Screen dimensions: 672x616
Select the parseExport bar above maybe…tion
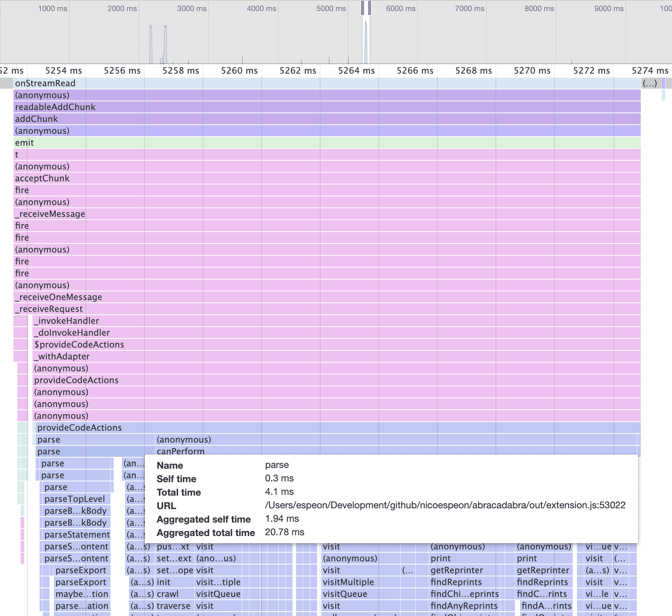point(82,582)
